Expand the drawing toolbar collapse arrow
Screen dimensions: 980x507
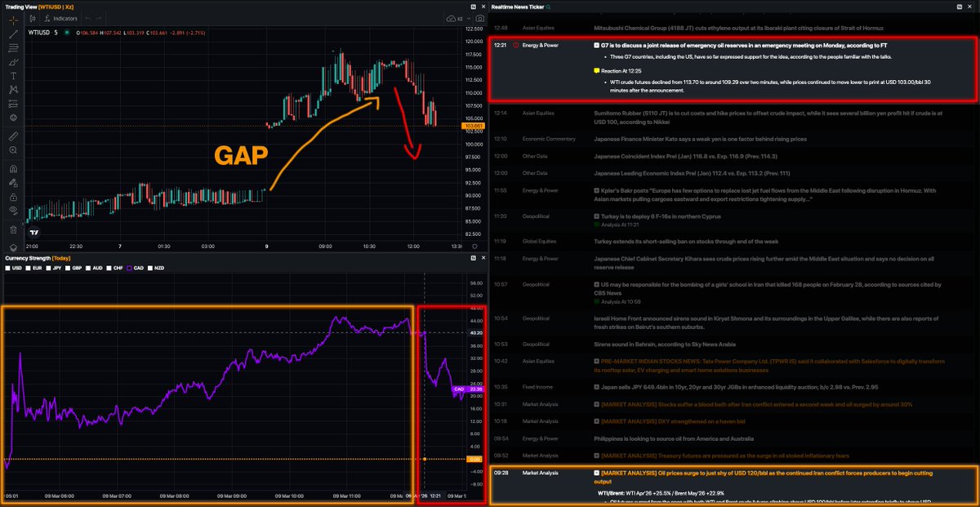23,224
